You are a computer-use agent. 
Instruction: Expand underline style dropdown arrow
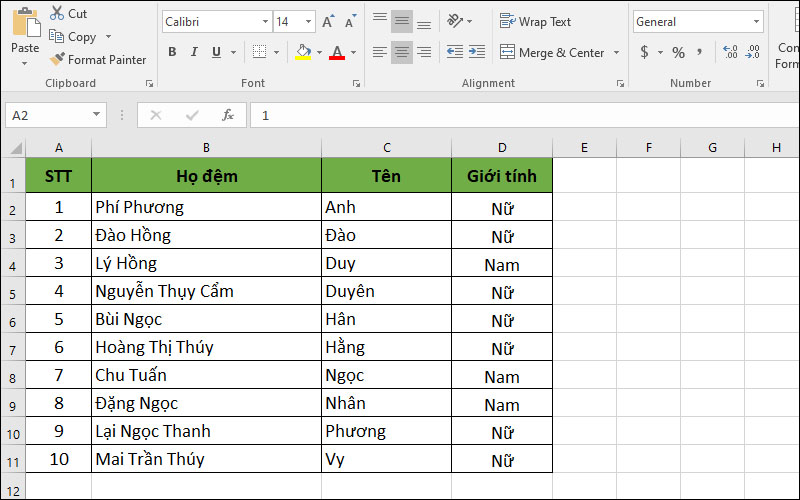pyautogui.click(x=233, y=52)
